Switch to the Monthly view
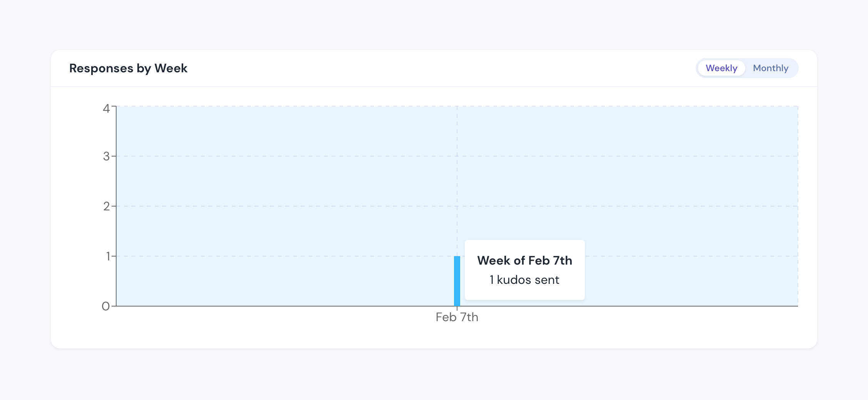 771,68
